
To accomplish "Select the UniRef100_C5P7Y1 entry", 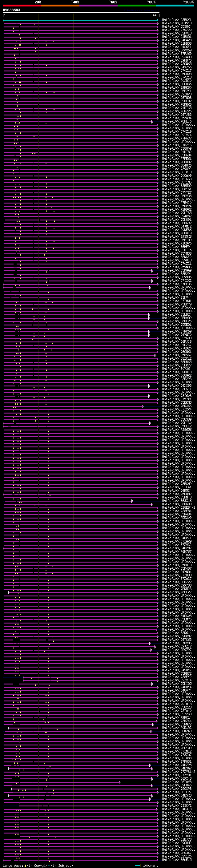I will pyautogui.click(x=177, y=91).
